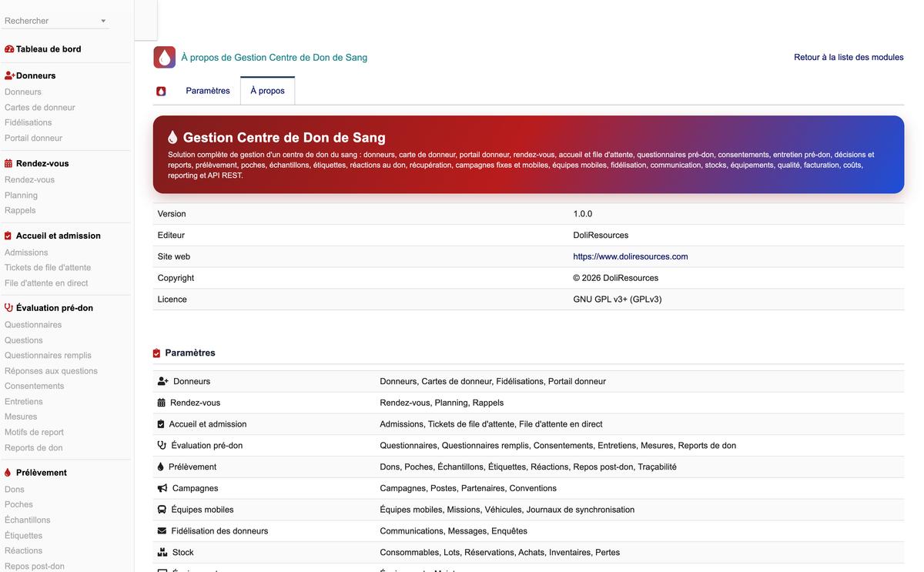Viewport: 924px width, 572px height.
Task: Open Tickets de file d'attente
Action: point(48,268)
